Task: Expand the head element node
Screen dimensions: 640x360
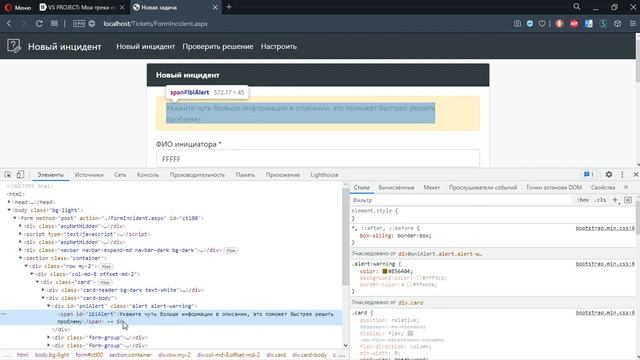Action: click(x=9, y=202)
